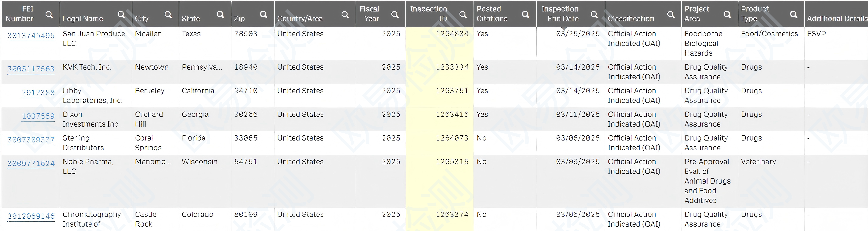
Task: Search the Project Area column
Action: (727, 14)
